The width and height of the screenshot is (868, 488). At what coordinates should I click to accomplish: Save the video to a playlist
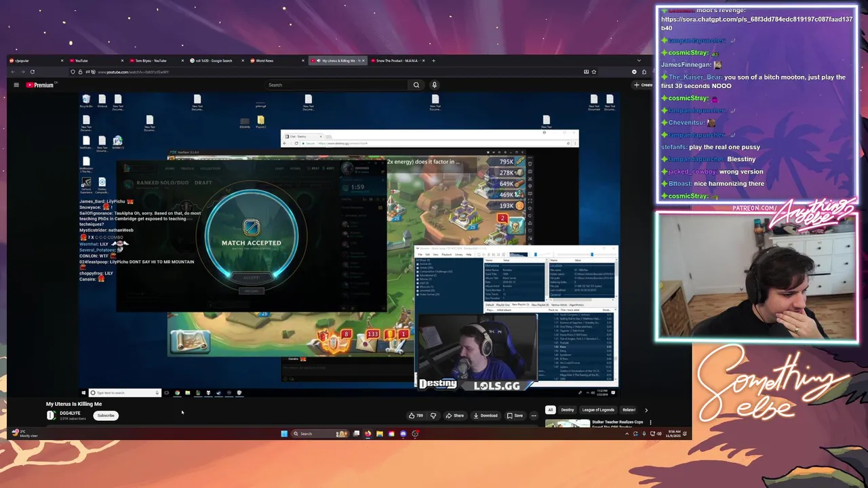[x=515, y=415]
